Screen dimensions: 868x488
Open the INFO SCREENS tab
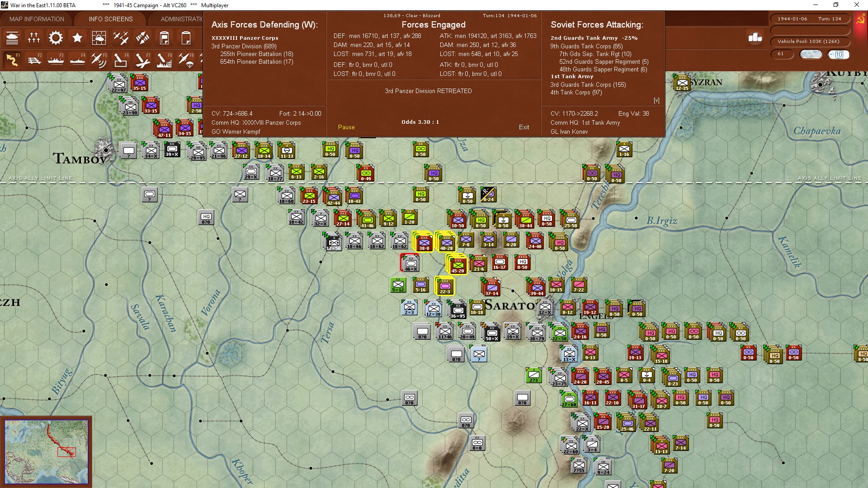click(x=111, y=19)
